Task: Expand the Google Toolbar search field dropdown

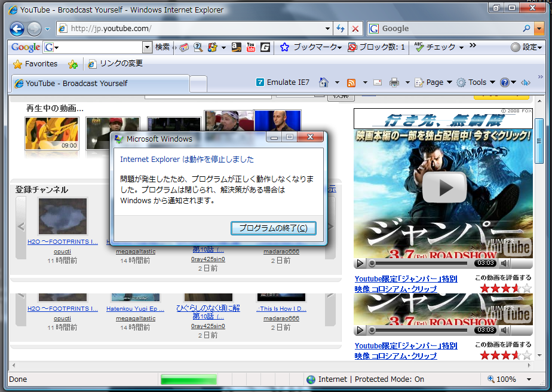Action: pos(147,47)
